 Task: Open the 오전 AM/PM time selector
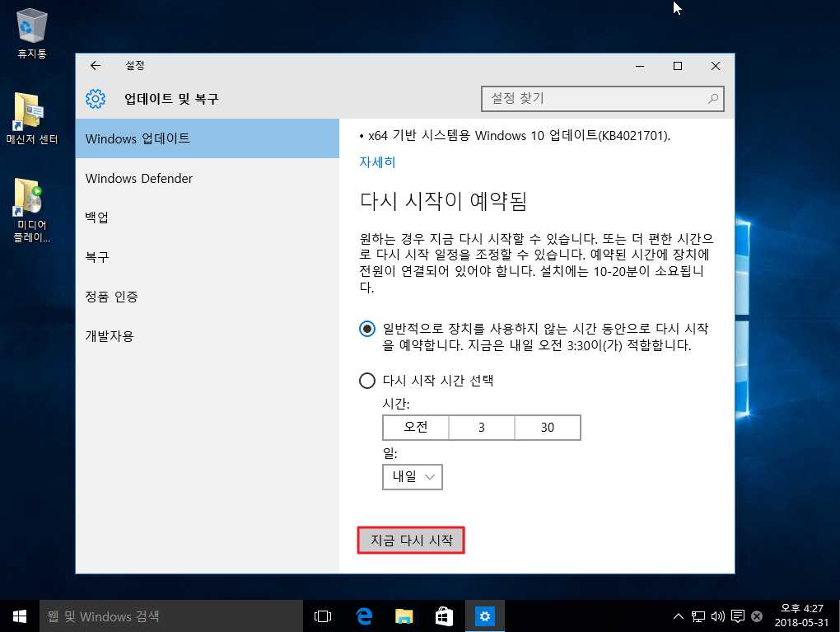tap(416, 427)
